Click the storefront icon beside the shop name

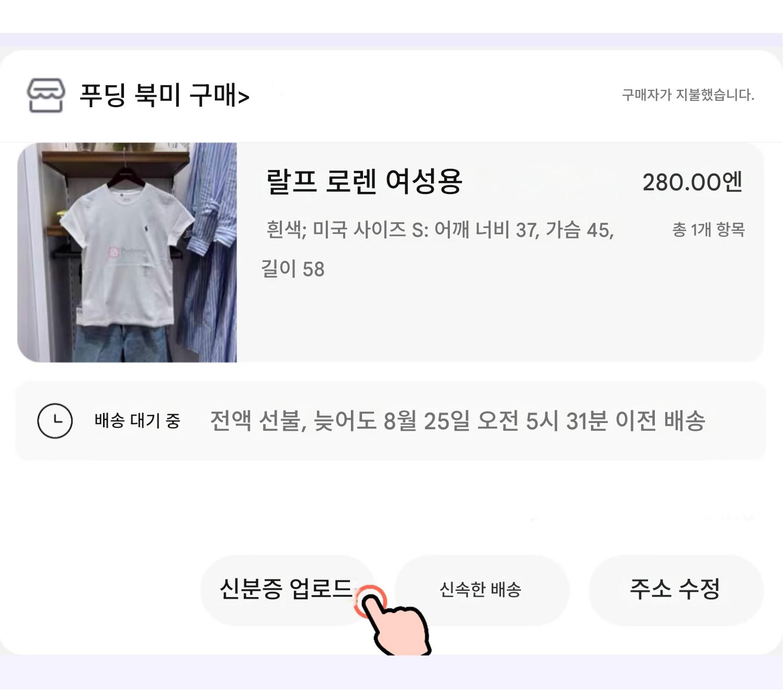pos(46,95)
